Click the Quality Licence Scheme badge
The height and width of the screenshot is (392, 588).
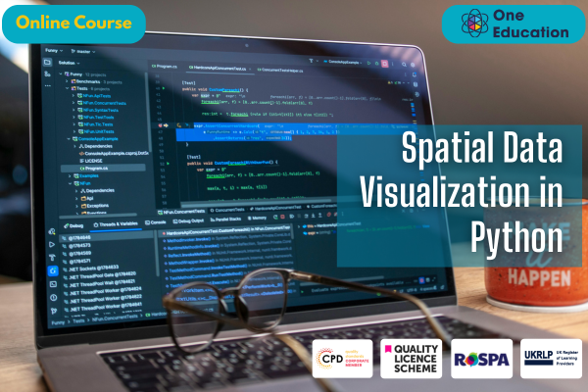coord(411,360)
